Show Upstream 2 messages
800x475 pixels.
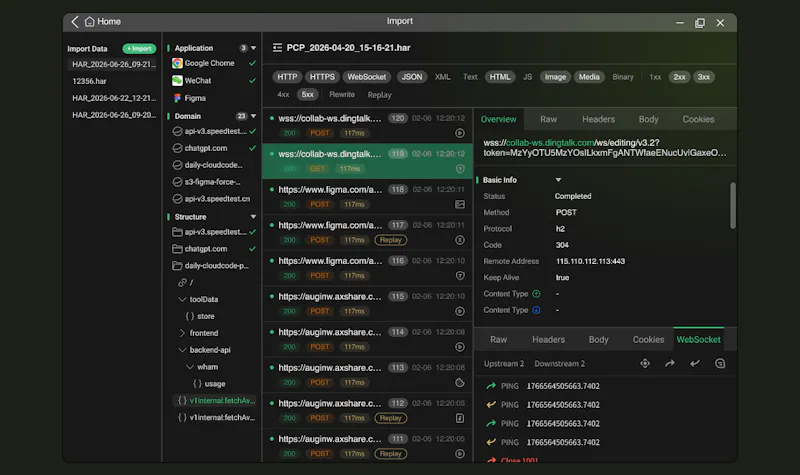click(x=504, y=364)
